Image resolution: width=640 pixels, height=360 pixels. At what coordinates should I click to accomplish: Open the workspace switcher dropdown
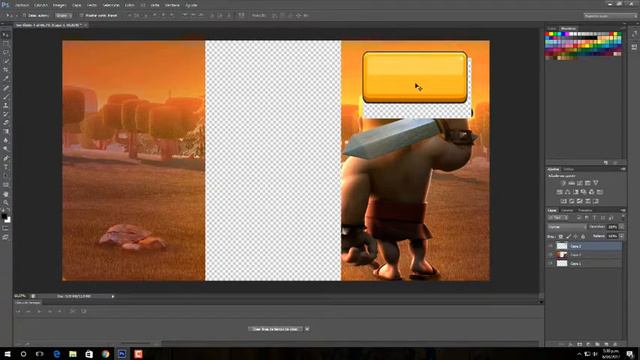[x=610, y=16]
